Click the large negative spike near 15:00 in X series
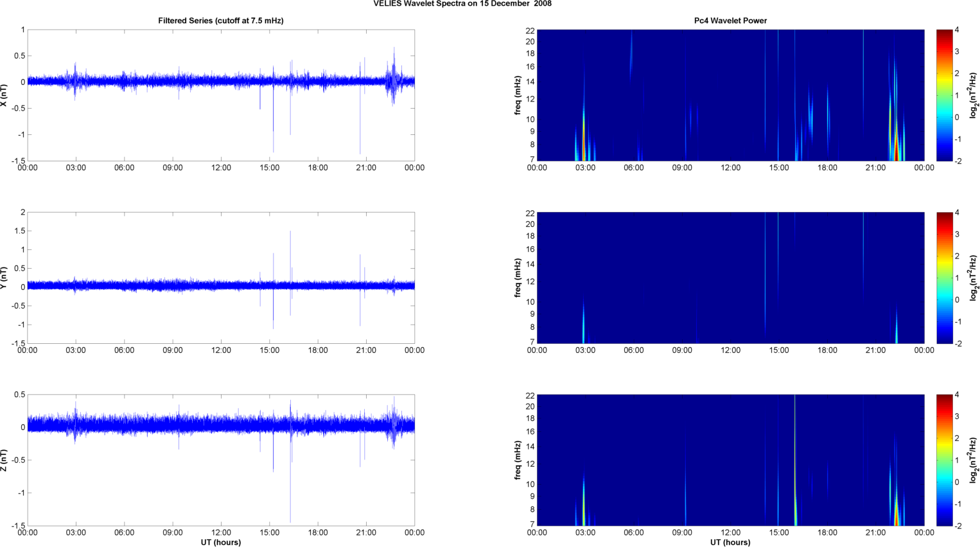This screenshot has width=980, height=547. click(274, 138)
